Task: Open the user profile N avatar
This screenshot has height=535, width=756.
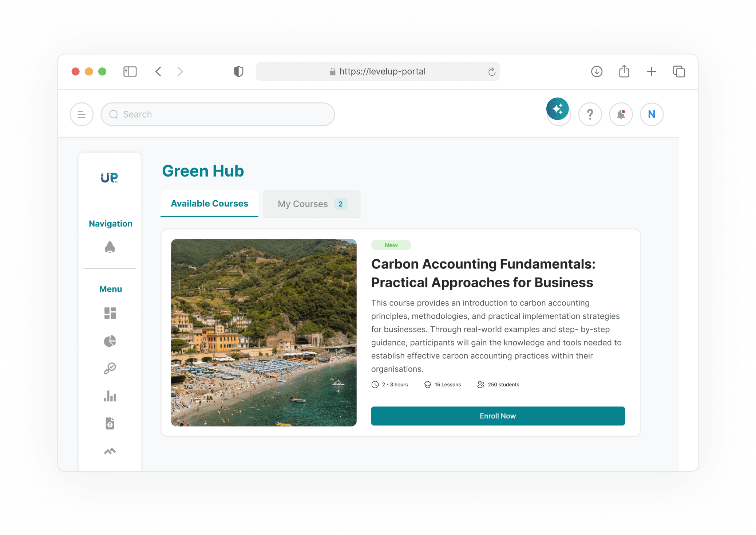Action: [x=652, y=114]
